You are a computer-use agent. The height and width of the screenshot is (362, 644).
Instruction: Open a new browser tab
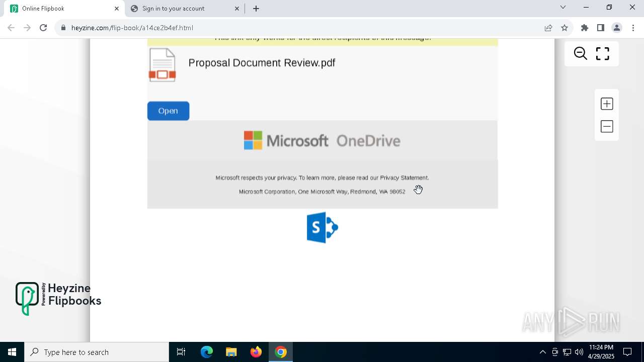[x=256, y=9]
